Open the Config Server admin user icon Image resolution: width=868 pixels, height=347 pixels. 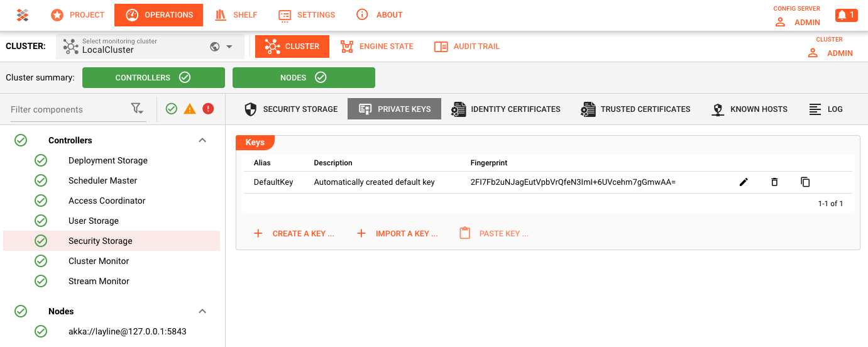[780, 22]
